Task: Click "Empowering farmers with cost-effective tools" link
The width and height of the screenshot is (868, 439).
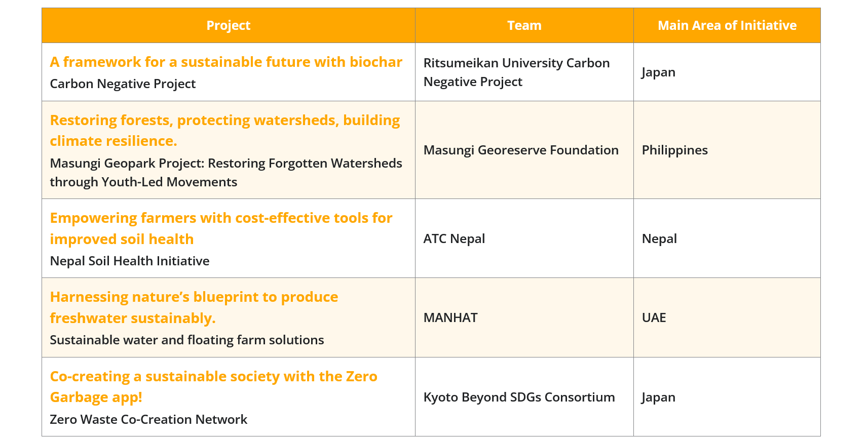Action: coord(221,218)
